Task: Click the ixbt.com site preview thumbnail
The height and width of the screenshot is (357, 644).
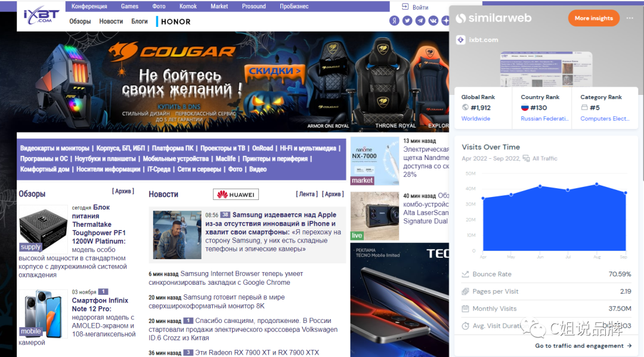Action: click(x=546, y=69)
